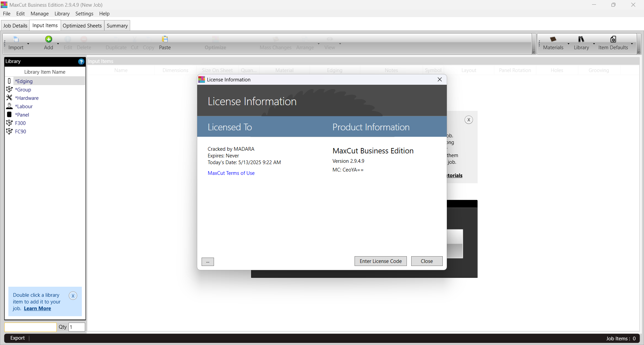Open the Manage menu
This screenshot has width=644, height=345.
point(40,14)
